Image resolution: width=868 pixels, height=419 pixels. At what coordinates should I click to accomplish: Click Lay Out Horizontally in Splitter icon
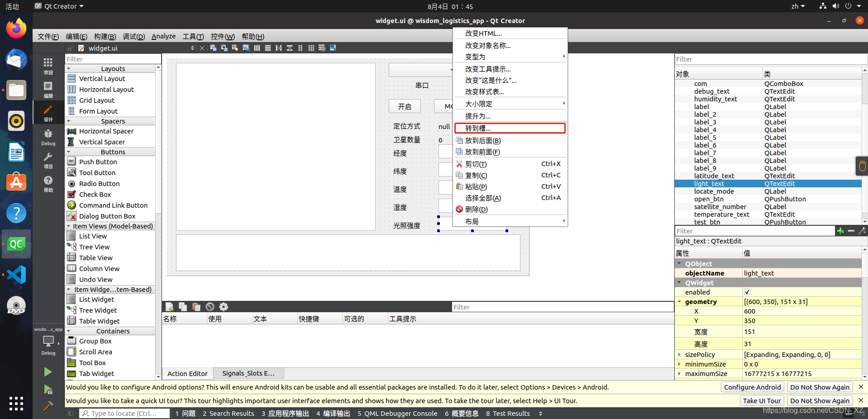tap(279, 48)
